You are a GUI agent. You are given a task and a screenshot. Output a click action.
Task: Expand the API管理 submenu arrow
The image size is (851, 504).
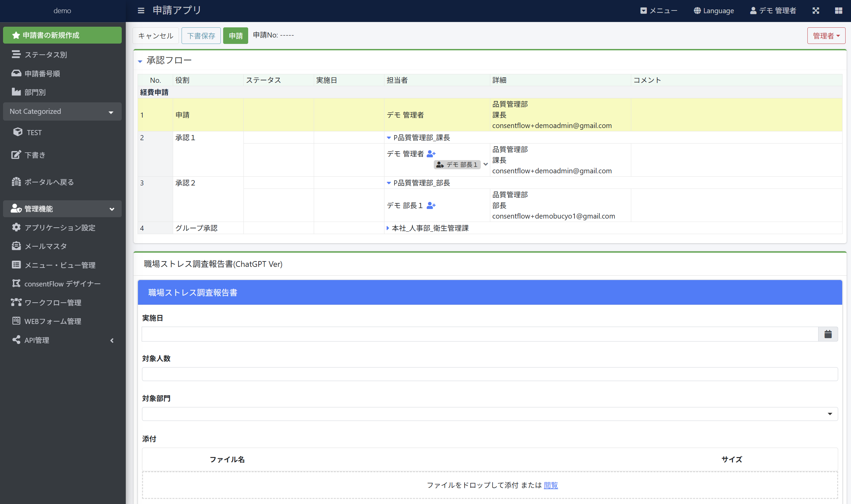(112, 340)
